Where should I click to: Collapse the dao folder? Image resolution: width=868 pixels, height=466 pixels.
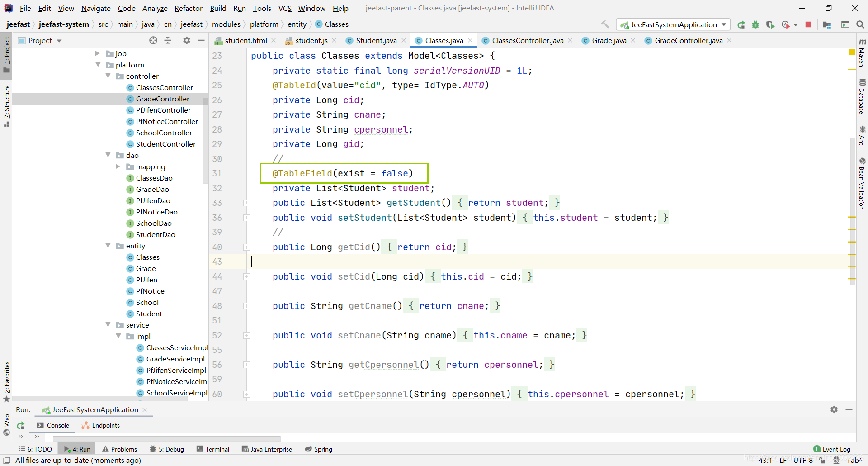click(x=108, y=155)
